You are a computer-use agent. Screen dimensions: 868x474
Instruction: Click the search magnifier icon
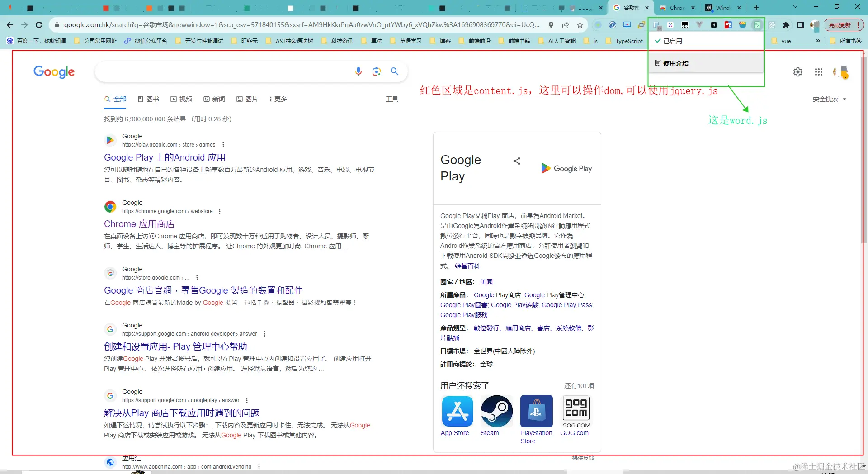tap(394, 71)
